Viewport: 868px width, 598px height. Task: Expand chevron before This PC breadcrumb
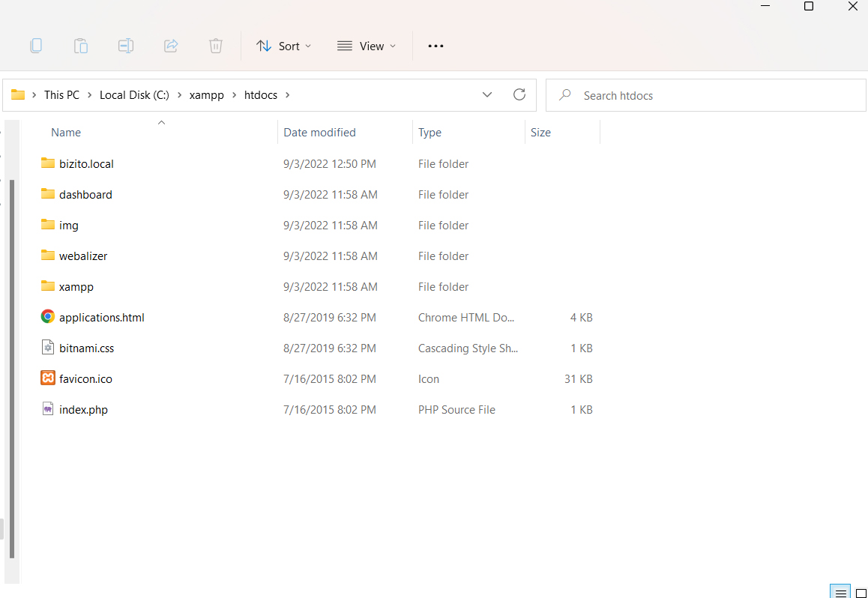point(34,95)
